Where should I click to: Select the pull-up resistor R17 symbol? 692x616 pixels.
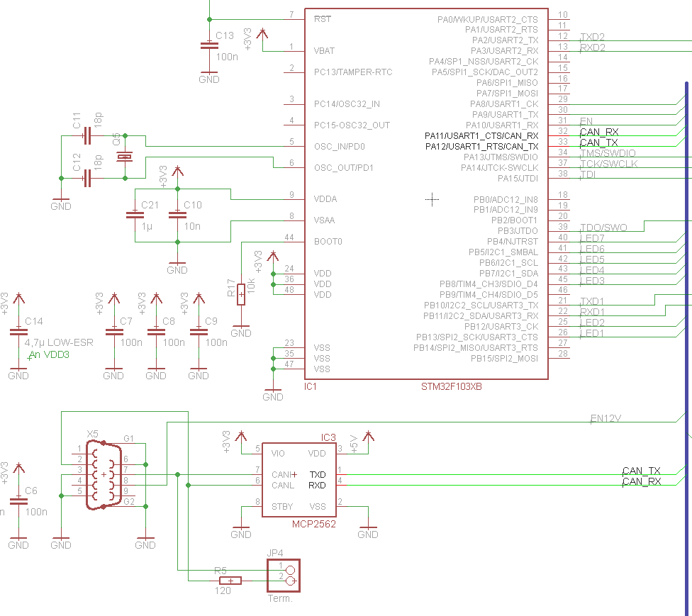240,294
